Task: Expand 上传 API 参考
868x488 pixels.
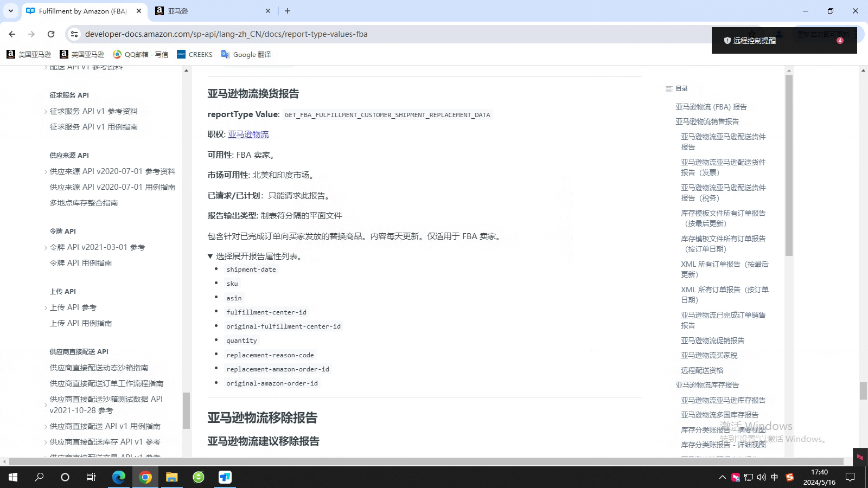Action: click(46, 308)
